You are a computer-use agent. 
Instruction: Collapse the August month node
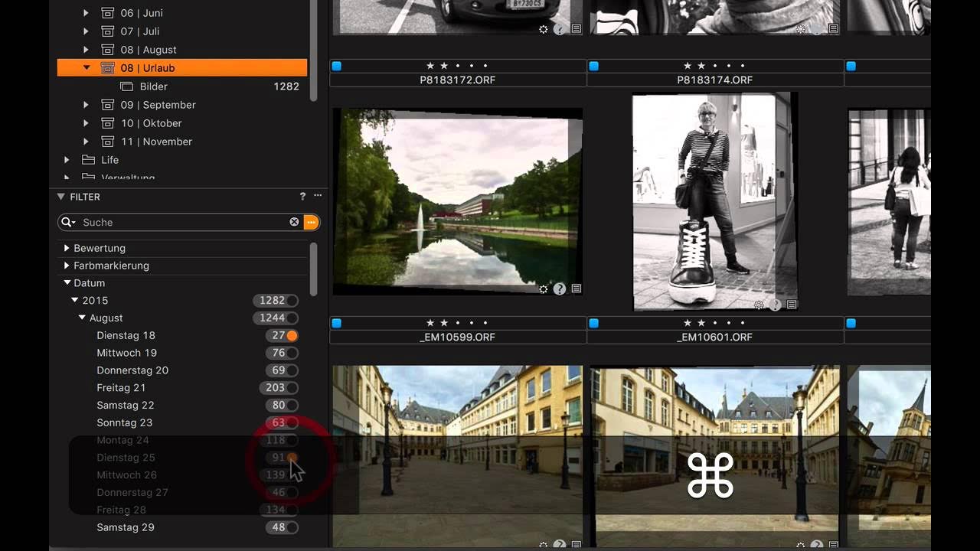[x=82, y=318]
